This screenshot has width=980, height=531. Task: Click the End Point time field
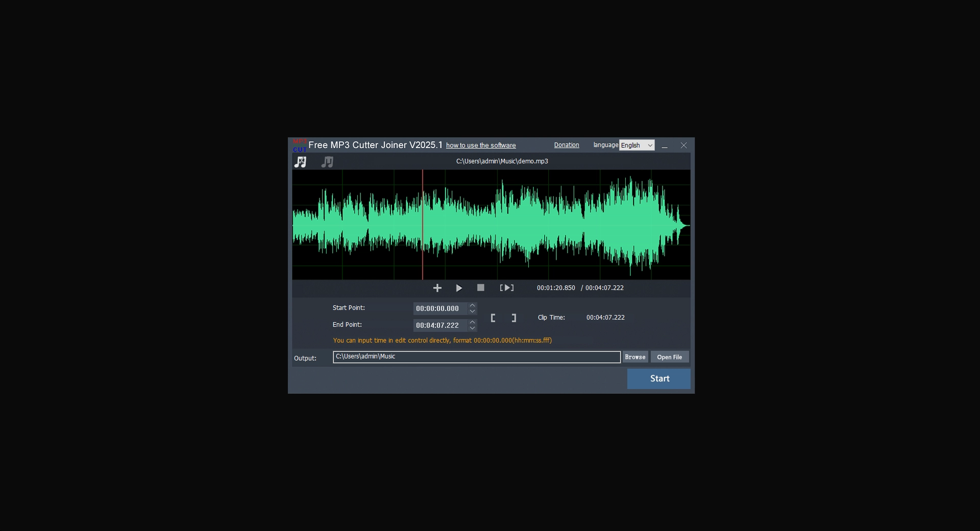pyautogui.click(x=439, y=325)
